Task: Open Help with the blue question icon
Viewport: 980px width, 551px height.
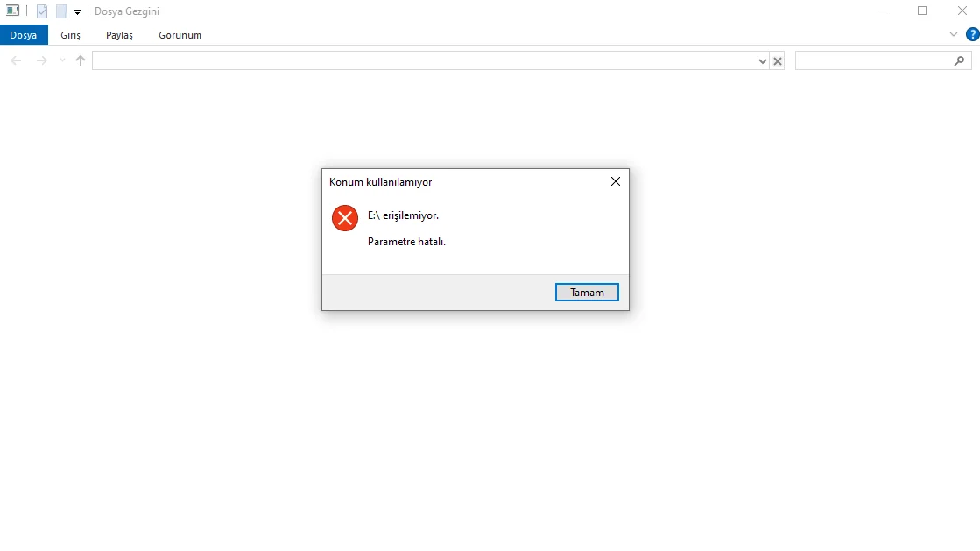Action: pos(972,34)
